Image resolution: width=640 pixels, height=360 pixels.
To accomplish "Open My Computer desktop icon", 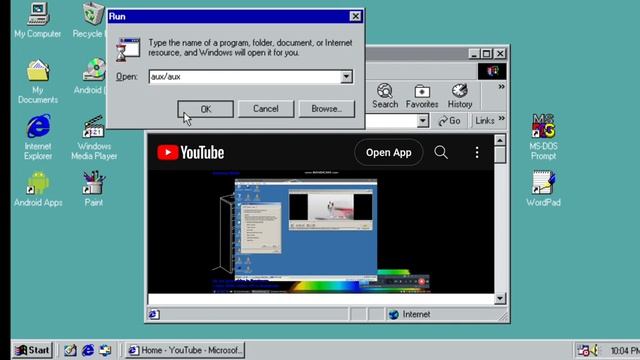I will (38, 20).
